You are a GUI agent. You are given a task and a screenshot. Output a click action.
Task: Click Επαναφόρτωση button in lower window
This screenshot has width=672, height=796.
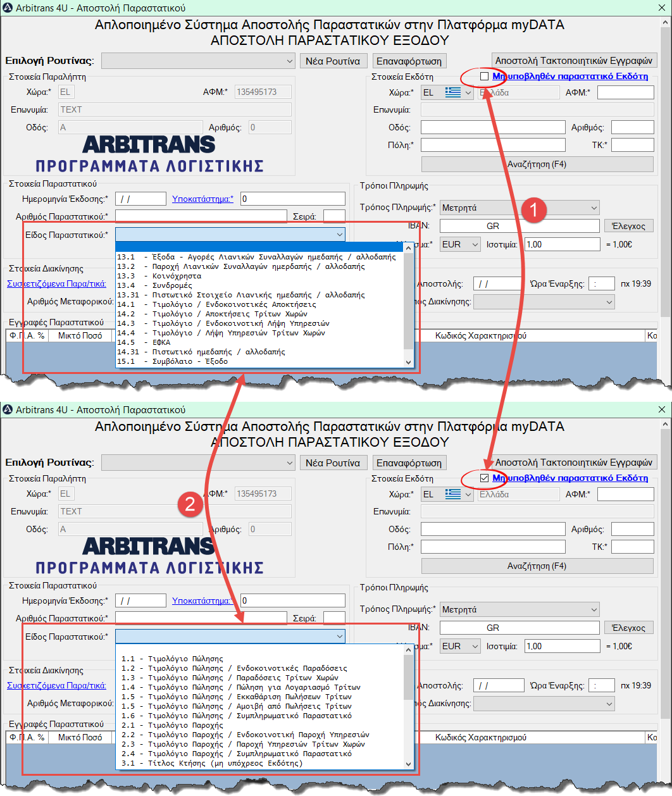point(409,463)
